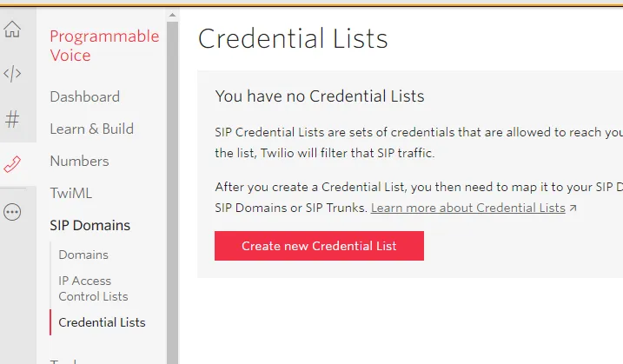Navigate to IP Access Control Lists
The width and height of the screenshot is (623, 364).
pyautogui.click(x=93, y=288)
